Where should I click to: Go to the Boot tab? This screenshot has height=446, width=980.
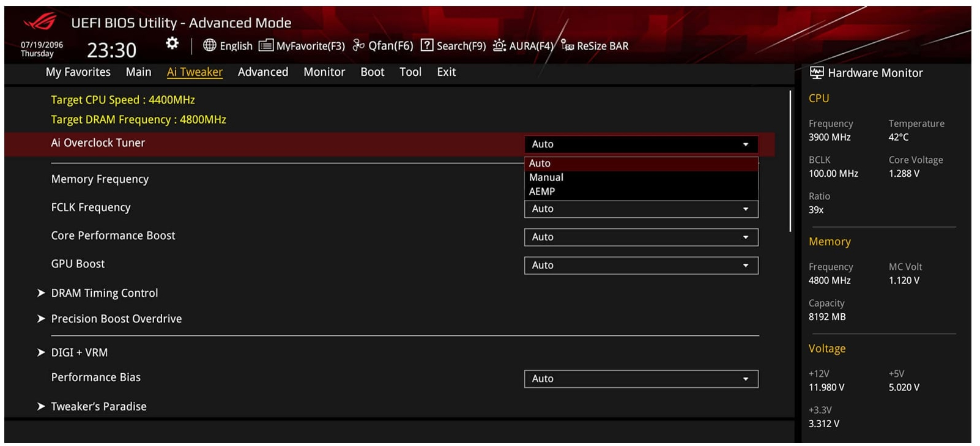pyautogui.click(x=373, y=72)
